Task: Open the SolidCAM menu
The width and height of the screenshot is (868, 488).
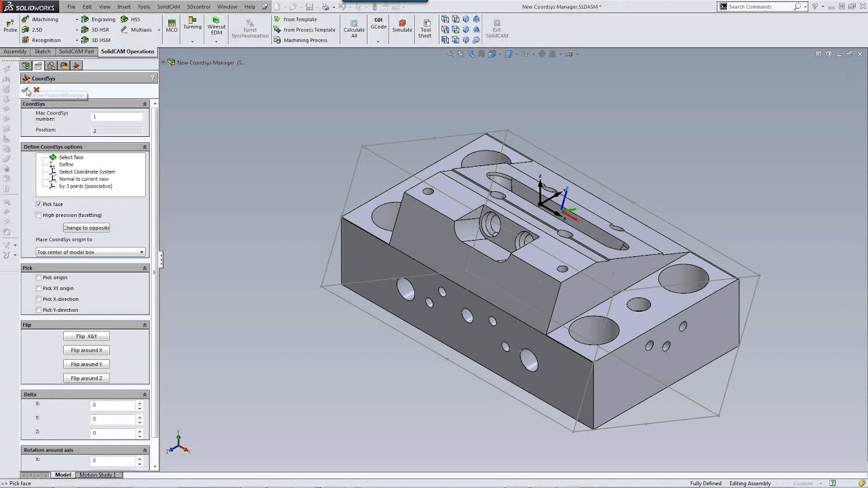Action: (169, 7)
